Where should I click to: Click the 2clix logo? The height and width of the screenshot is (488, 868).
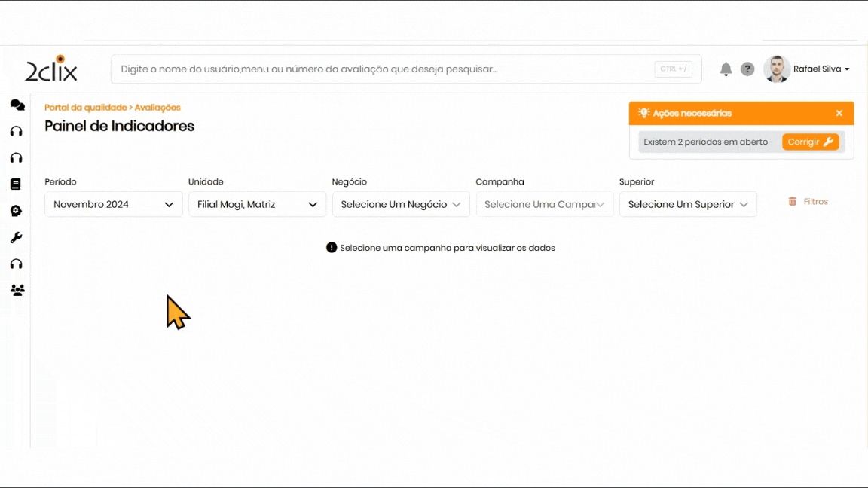[51, 69]
